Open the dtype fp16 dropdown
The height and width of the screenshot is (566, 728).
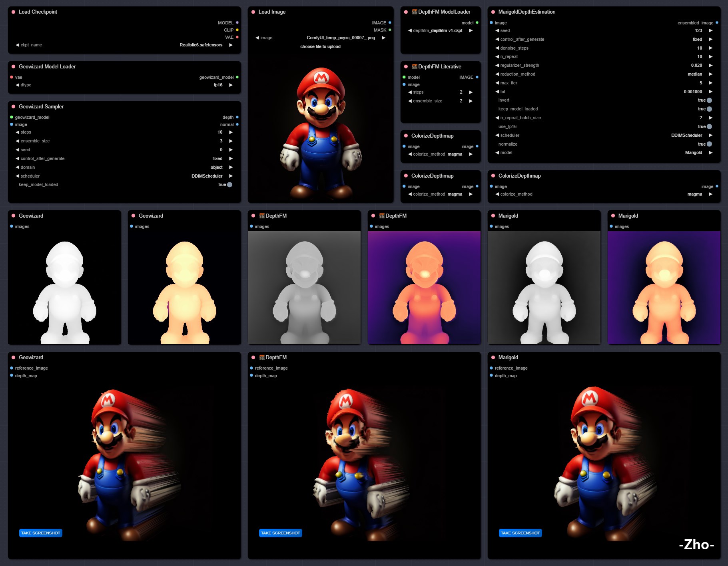point(124,85)
